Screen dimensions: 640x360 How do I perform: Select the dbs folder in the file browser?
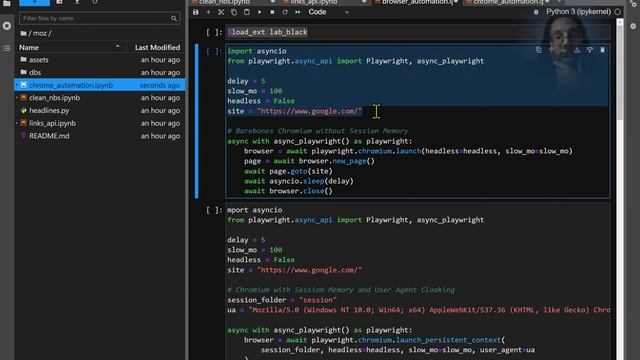[100, 72]
